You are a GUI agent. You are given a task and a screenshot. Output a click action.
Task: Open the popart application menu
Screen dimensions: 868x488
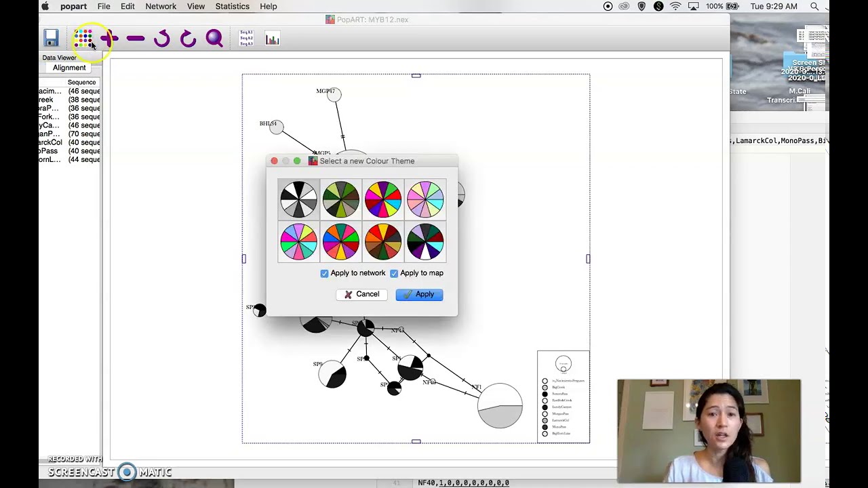[73, 6]
